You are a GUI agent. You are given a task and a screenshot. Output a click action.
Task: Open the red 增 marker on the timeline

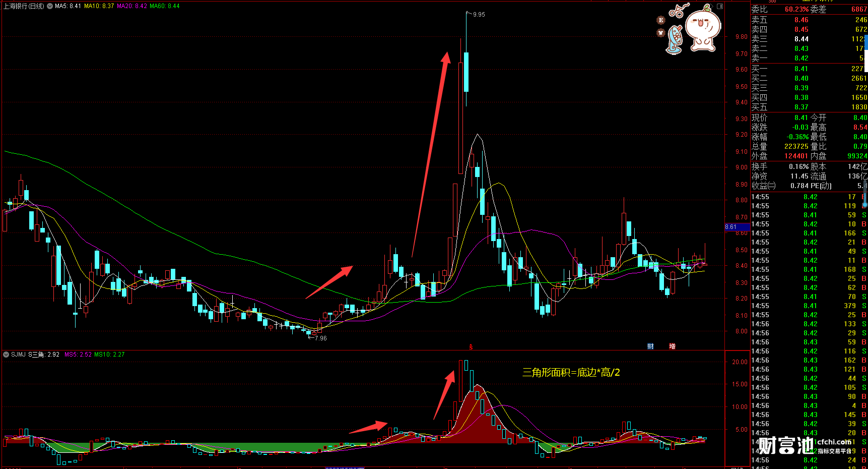pos(672,346)
